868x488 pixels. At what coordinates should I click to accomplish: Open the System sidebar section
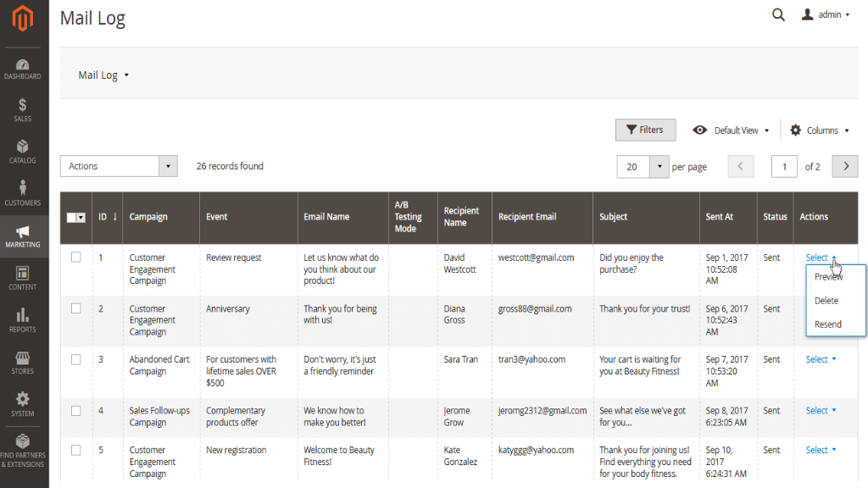23,404
